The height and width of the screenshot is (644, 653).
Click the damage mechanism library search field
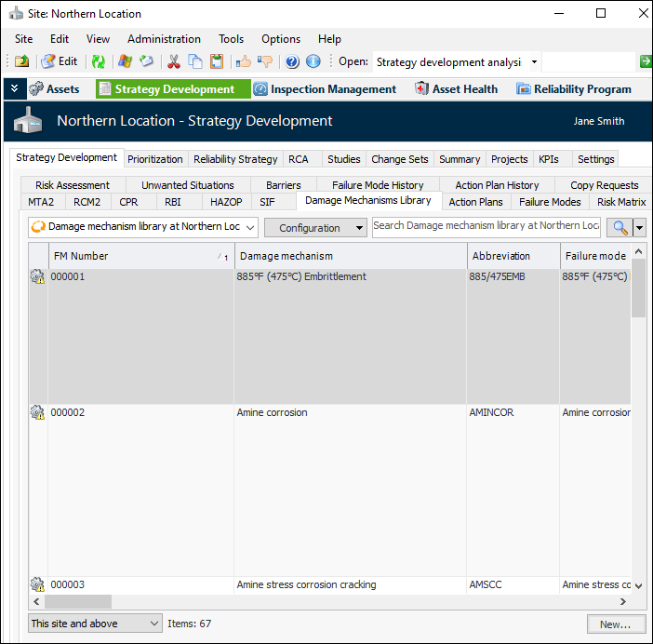pos(486,226)
